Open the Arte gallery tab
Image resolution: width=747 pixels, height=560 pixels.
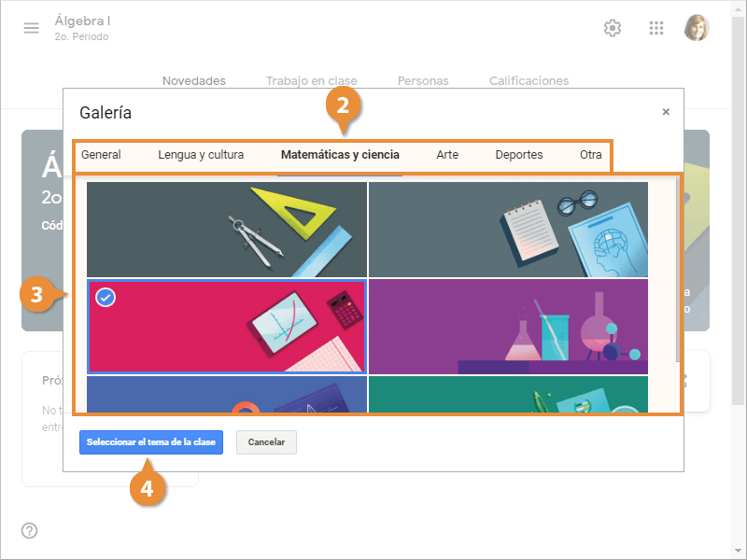(x=447, y=155)
